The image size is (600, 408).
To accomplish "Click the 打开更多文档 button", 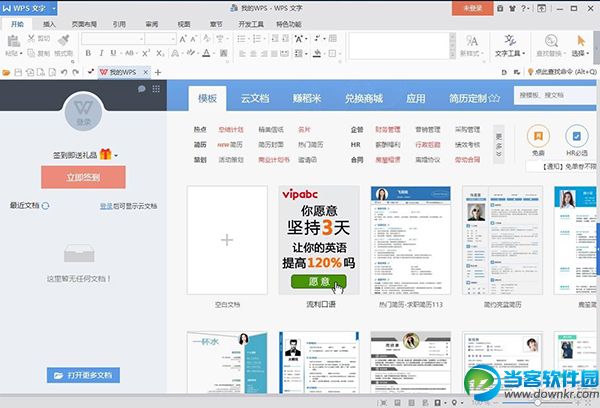I will [83, 375].
